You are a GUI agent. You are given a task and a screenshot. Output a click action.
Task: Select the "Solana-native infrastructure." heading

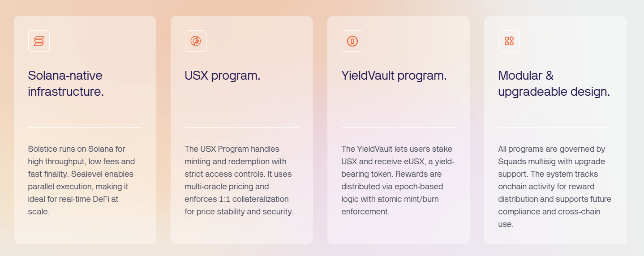coord(66,84)
